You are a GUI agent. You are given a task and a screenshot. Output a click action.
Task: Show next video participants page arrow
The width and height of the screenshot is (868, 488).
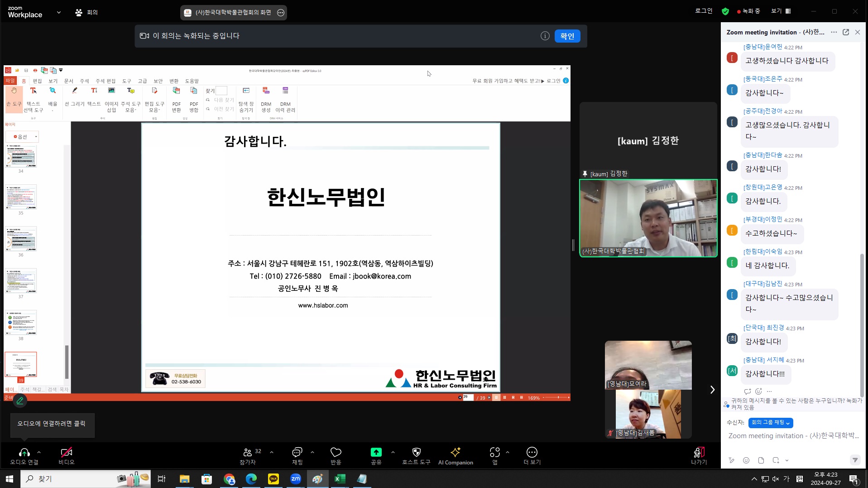[x=712, y=390]
